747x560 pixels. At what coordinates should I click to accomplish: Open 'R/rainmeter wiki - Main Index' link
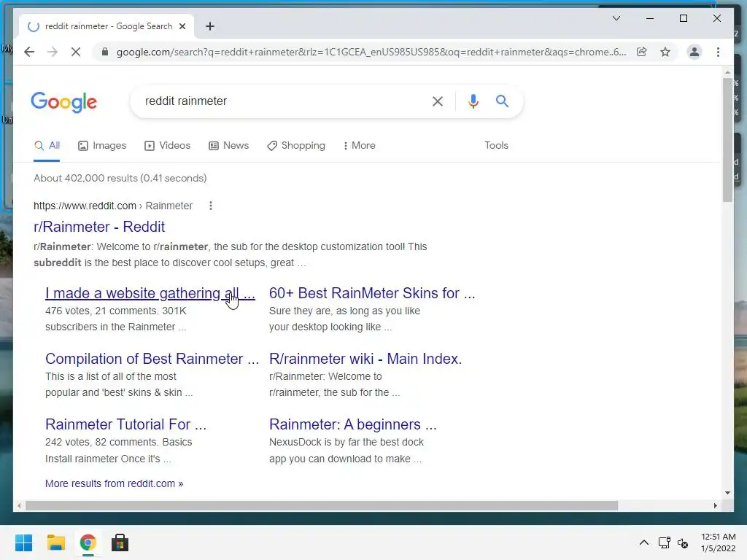365,359
